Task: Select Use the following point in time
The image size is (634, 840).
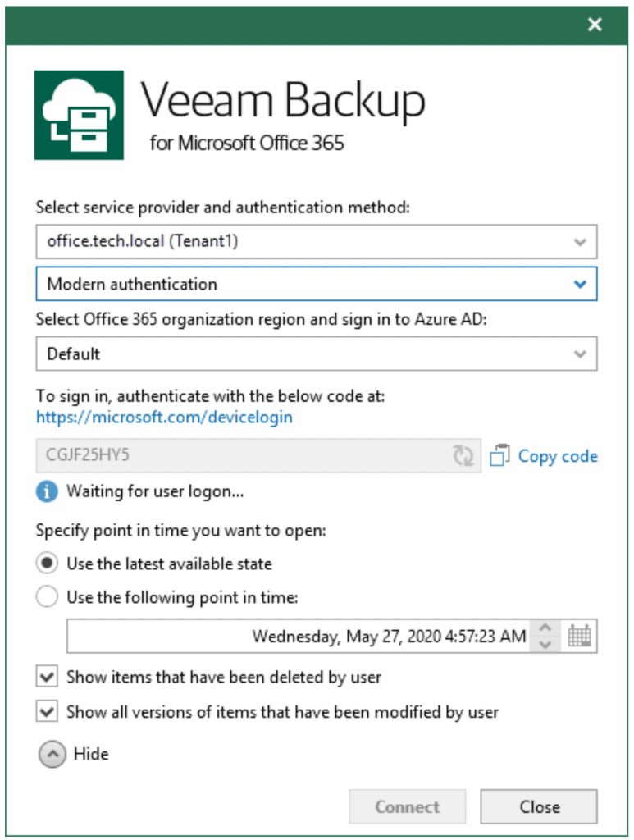Action: 47,597
